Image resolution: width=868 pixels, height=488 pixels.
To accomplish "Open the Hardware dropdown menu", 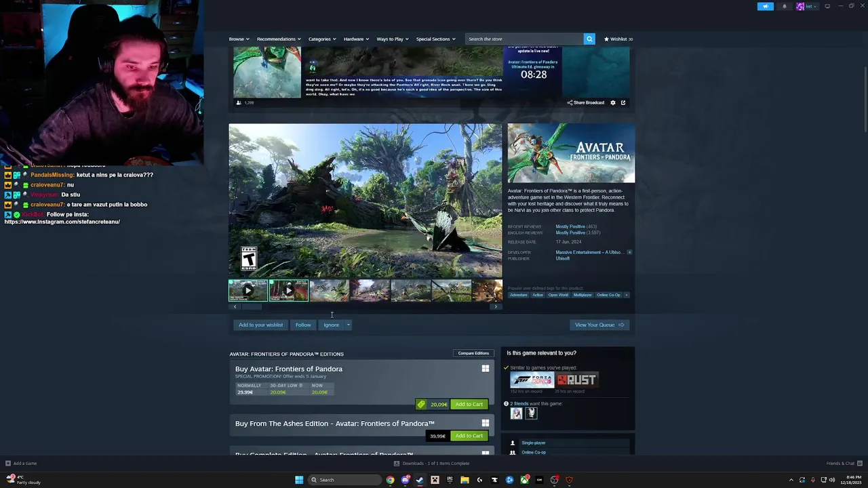I will click(x=356, y=39).
